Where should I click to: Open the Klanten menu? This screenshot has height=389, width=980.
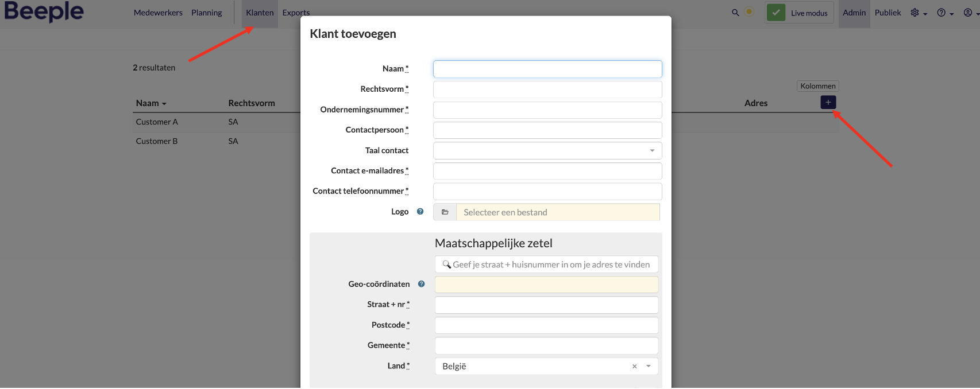[260, 13]
